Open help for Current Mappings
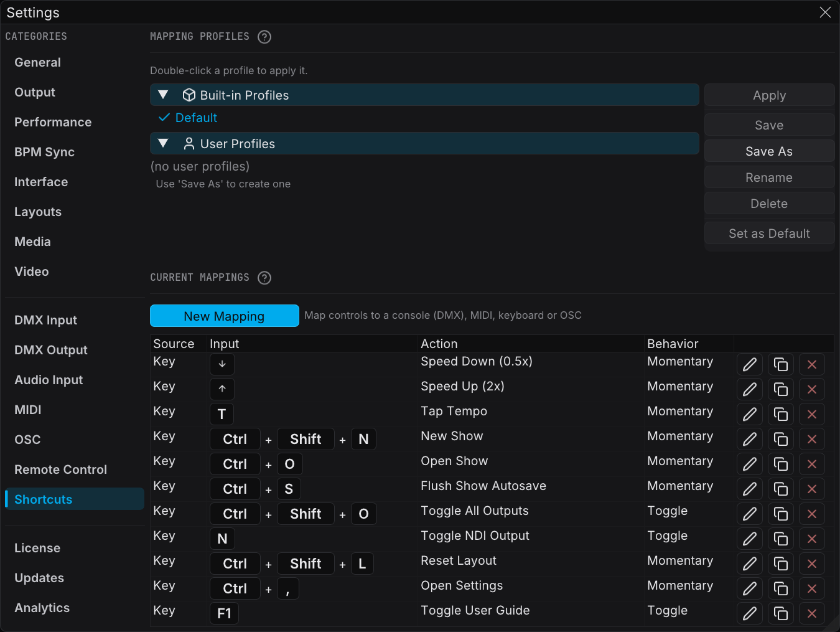This screenshot has width=840, height=632. [x=264, y=278]
